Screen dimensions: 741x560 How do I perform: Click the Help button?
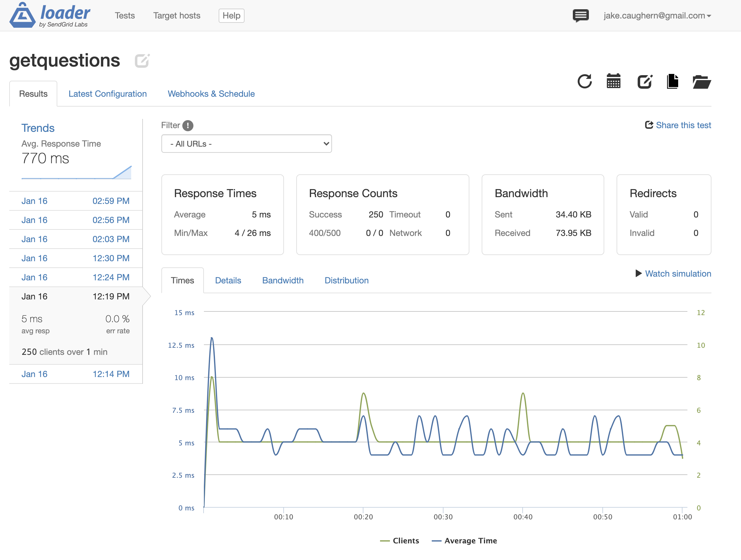232,15
